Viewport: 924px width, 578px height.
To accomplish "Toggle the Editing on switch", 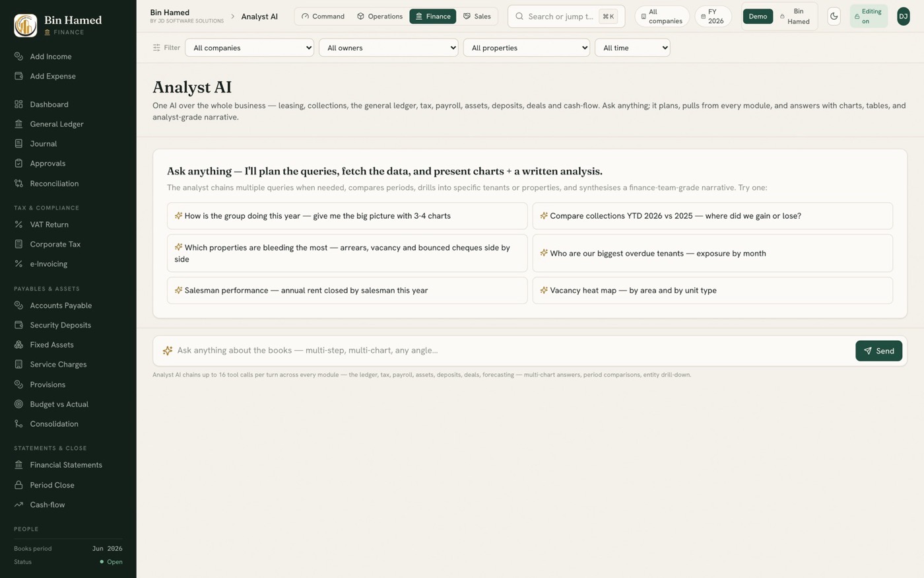I will [x=869, y=17].
